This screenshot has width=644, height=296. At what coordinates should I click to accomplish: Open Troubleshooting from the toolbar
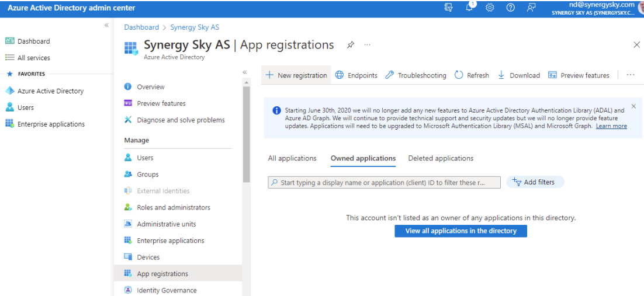click(416, 75)
